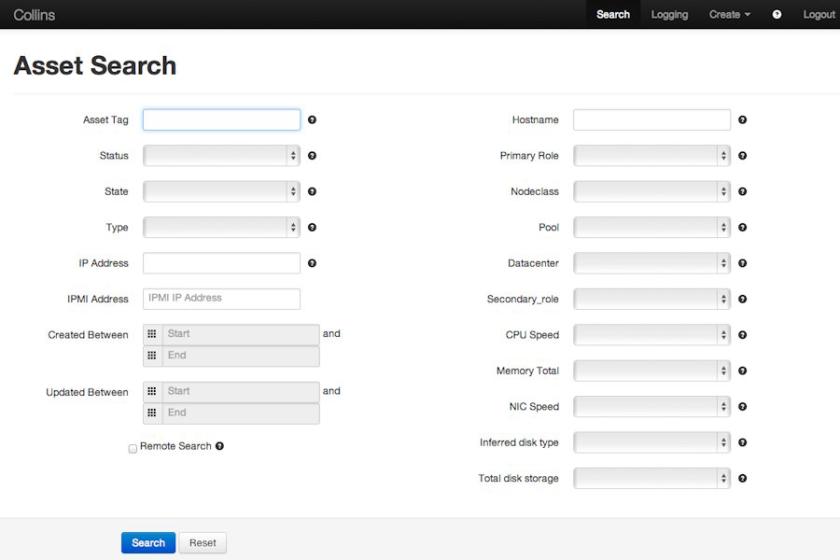The width and height of the screenshot is (840, 560).
Task: Click the help icon beside Status
Action: (x=312, y=155)
